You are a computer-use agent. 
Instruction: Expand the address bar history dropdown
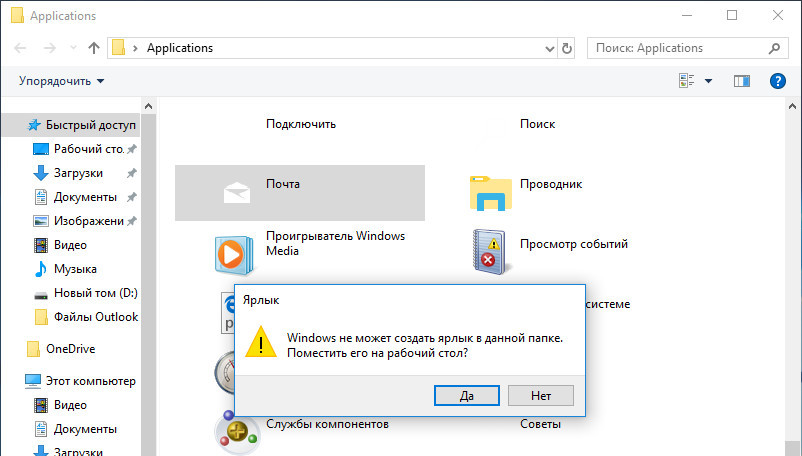point(550,49)
